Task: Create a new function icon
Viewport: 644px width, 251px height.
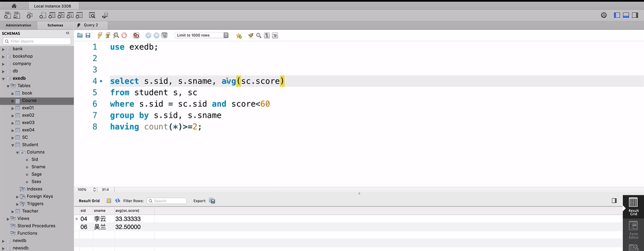Action: tap(79, 15)
